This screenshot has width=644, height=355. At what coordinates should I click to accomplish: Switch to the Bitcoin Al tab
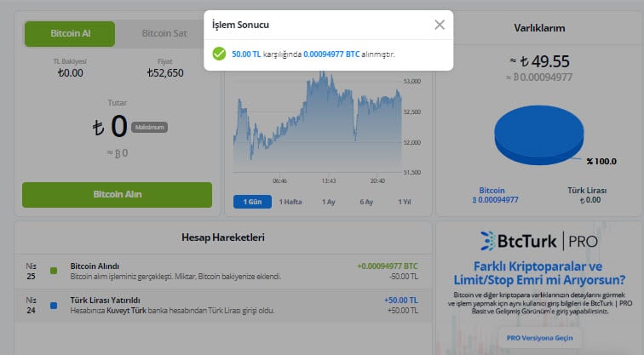pos(70,34)
